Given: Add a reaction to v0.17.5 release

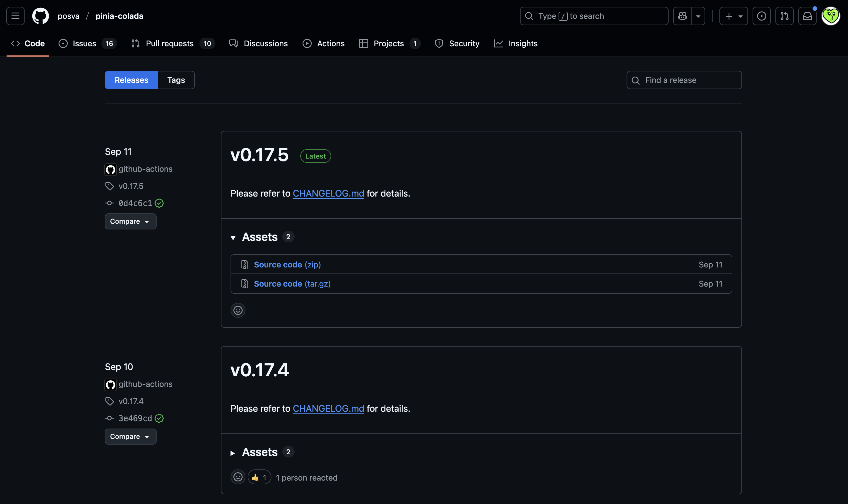Looking at the screenshot, I should (238, 310).
